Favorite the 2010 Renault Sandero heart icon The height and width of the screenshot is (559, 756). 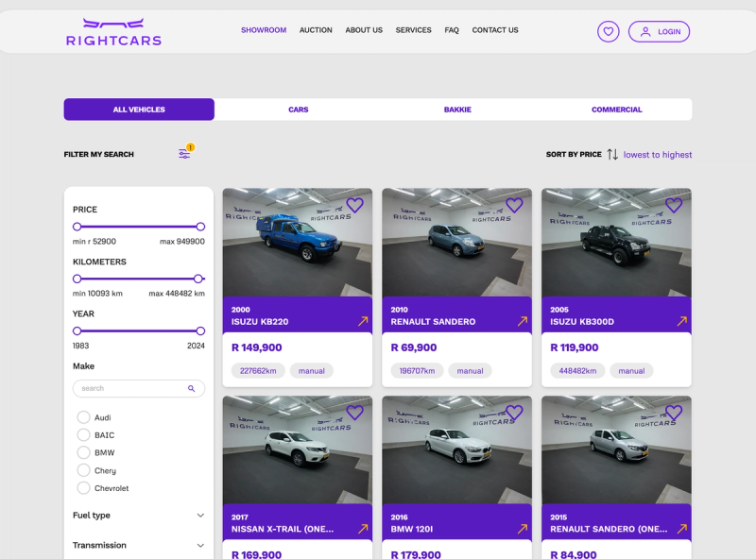514,205
